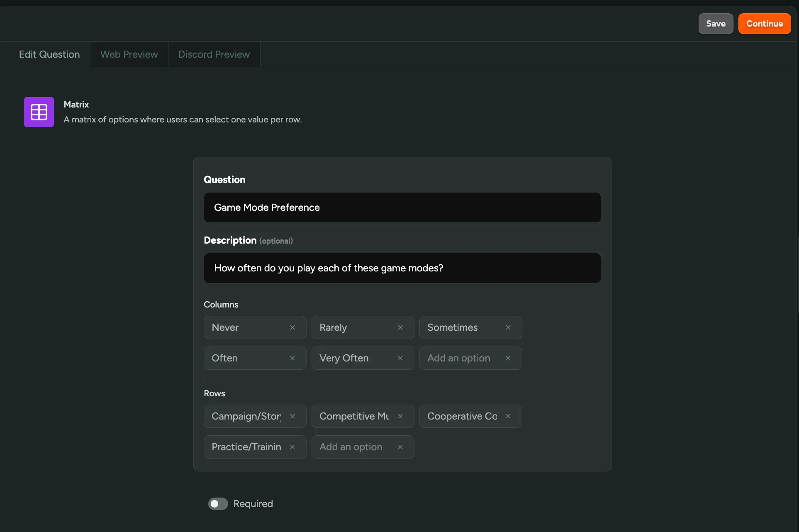Switch to the Web Preview tab
799x532 pixels.
point(129,54)
